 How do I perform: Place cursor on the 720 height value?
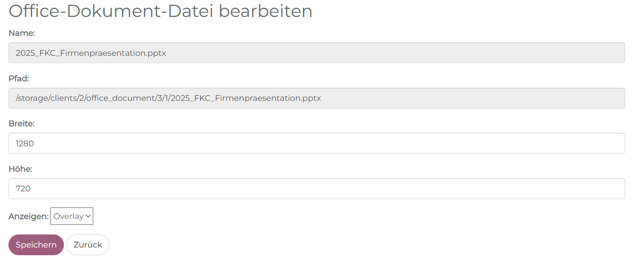23,189
